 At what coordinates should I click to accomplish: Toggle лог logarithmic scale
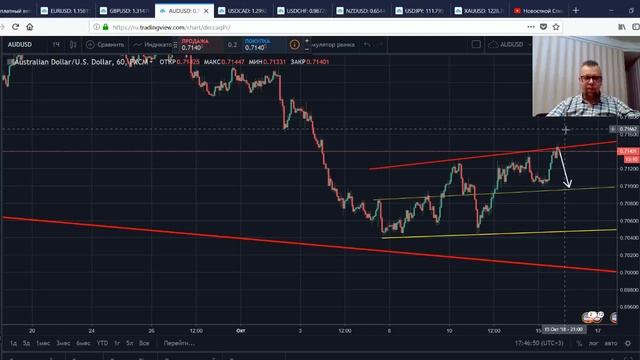coord(593,344)
